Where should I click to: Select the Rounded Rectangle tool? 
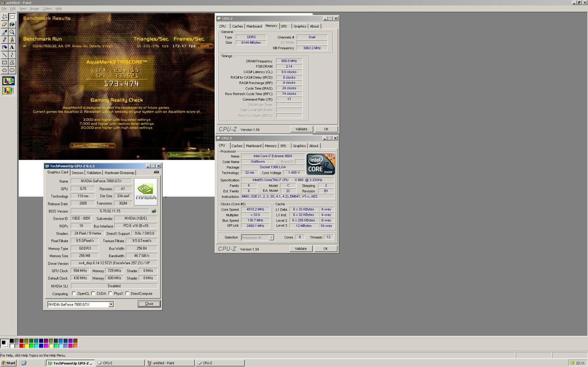click(x=12, y=70)
